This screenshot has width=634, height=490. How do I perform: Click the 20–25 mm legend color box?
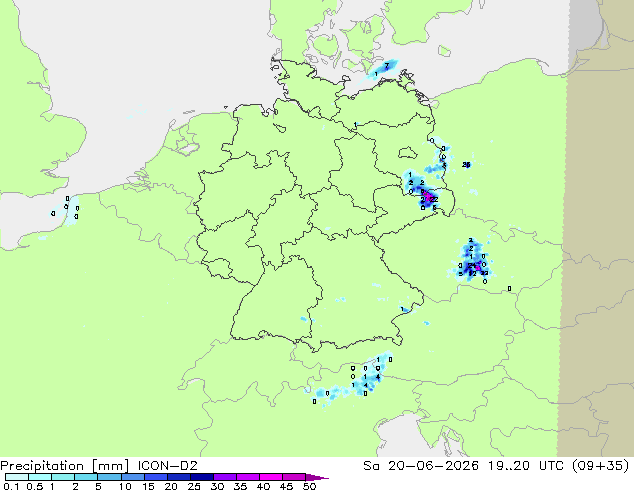tap(178, 477)
